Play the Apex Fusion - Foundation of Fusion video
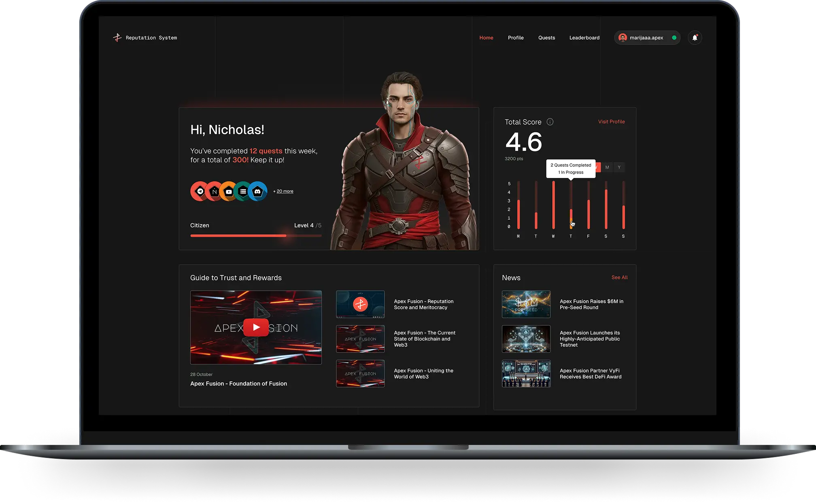The height and width of the screenshot is (504, 816). [256, 327]
